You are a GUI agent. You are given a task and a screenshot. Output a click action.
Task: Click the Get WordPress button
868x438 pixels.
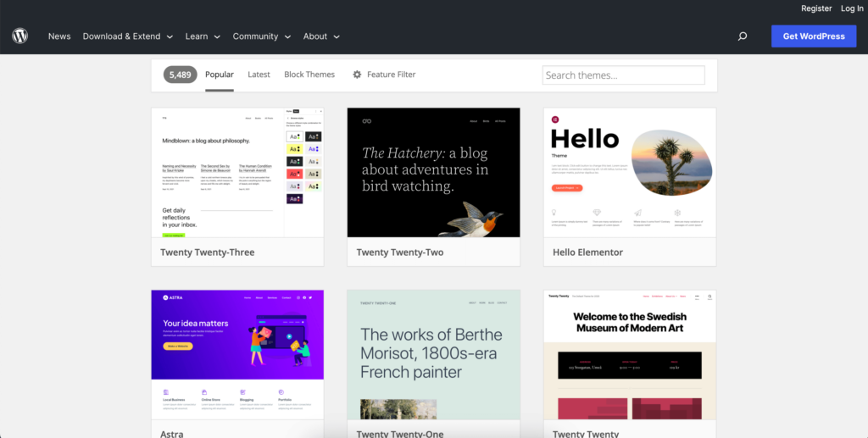point(814,36)
